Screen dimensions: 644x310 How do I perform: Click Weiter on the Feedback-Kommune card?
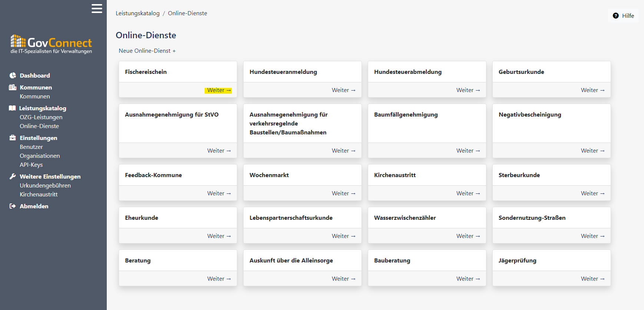[219, 193]
